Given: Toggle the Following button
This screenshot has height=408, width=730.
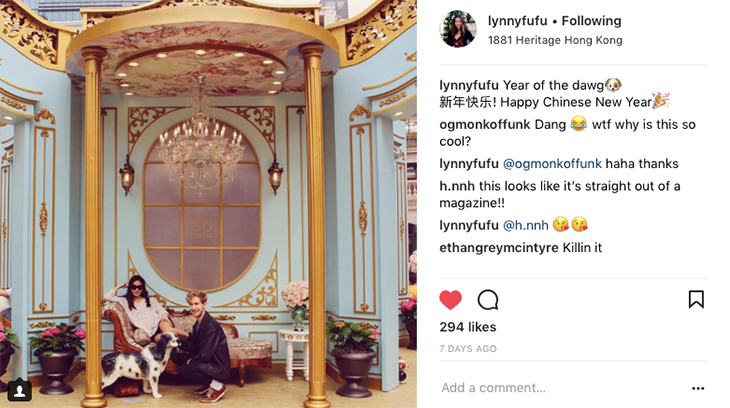Looking at the screenshot, I should (x=591, y=21).
